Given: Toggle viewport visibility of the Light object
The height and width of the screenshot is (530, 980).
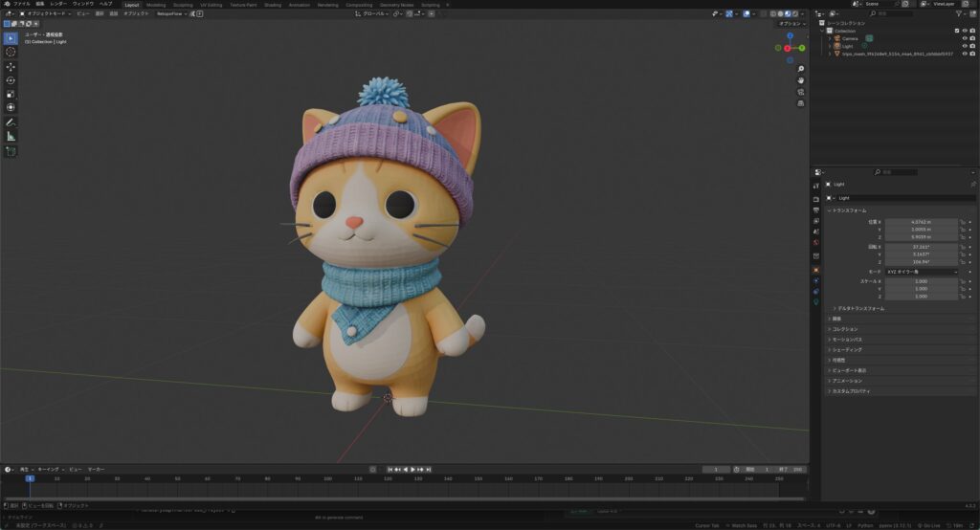Looking at the screenshot, I should pyautogui.click(x=964, y=46).
